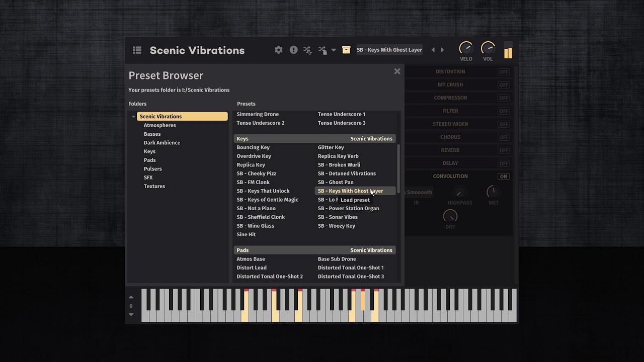Adjust the VELO knob

tap(466, 48)
